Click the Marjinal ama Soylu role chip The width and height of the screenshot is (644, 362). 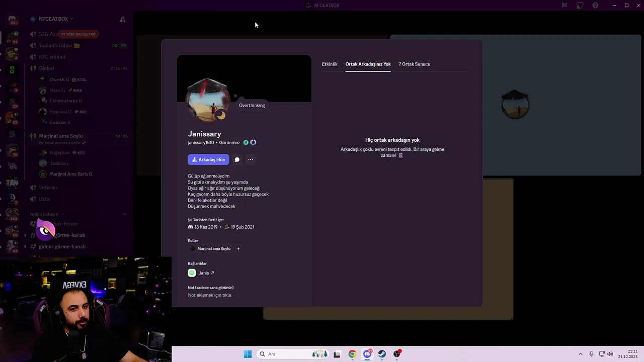click(210, 249)
